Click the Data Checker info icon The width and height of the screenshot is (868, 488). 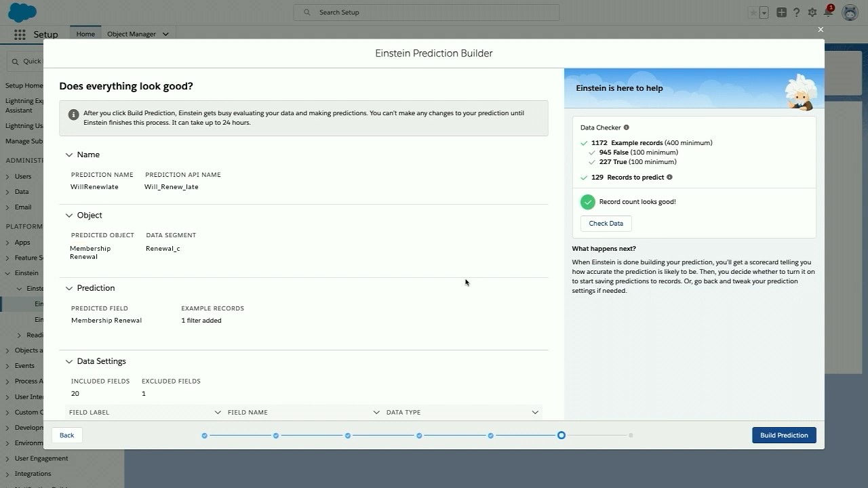click(626, 127)
